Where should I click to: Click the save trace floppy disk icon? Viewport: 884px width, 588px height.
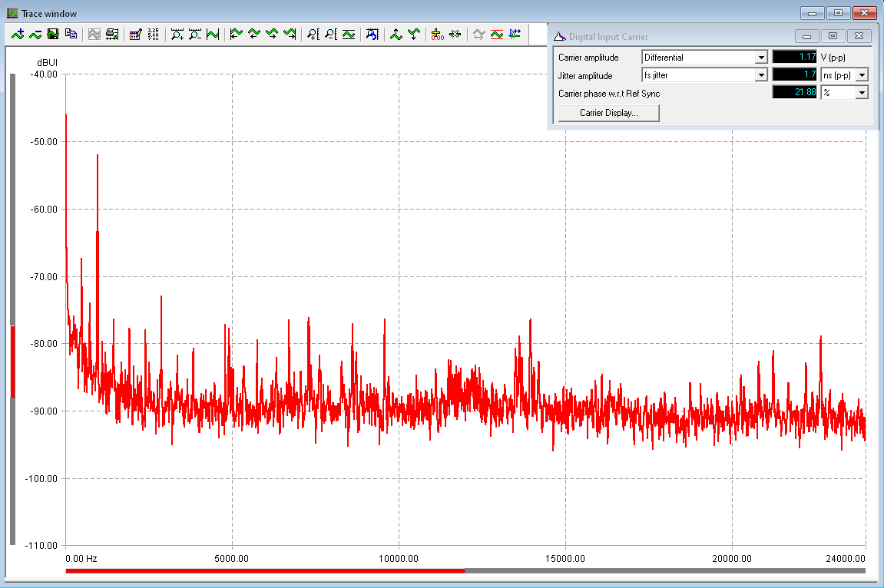[53, 34]
